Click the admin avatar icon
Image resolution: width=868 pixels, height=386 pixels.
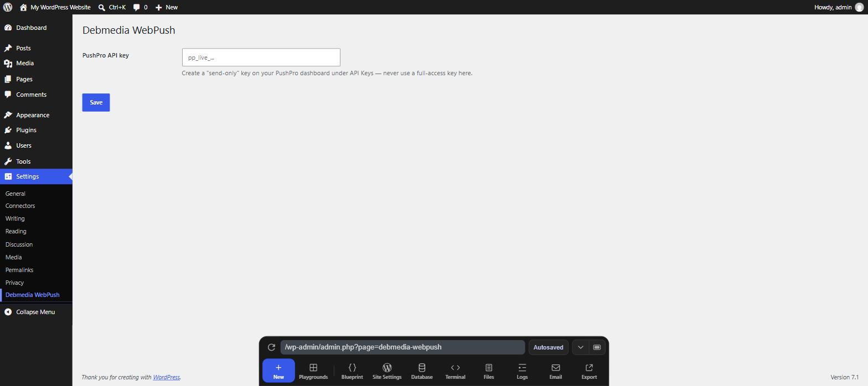coord(859,7)
